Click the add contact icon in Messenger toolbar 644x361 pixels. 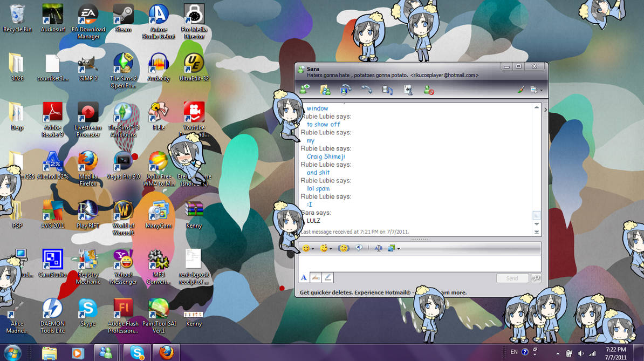tap(304, 89)
